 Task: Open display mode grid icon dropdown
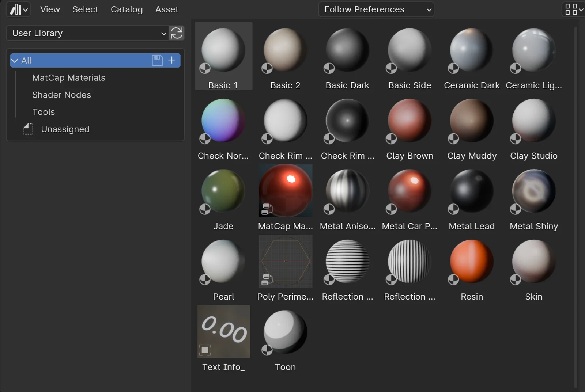pyautogui.click(x=574, y=9)
